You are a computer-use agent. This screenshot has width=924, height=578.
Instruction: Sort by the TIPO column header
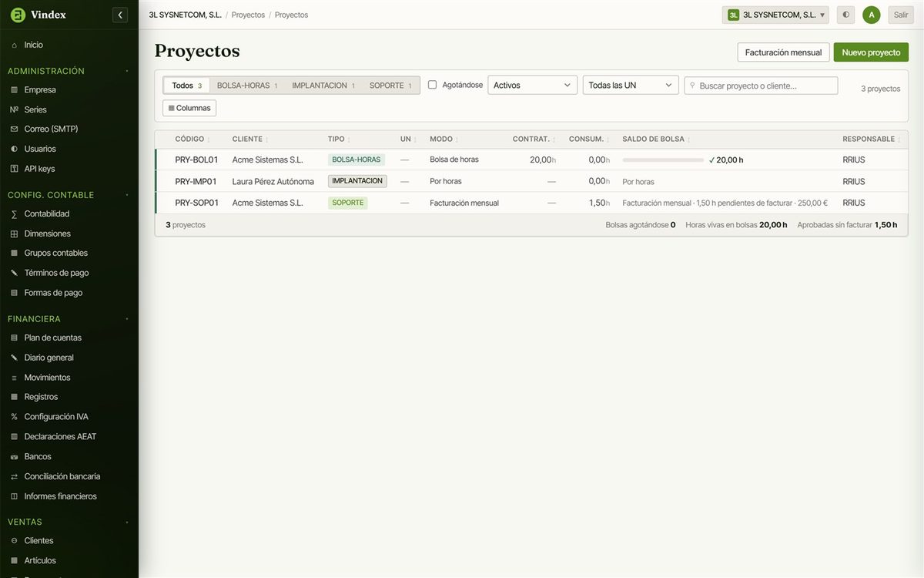tap(340, 139)
